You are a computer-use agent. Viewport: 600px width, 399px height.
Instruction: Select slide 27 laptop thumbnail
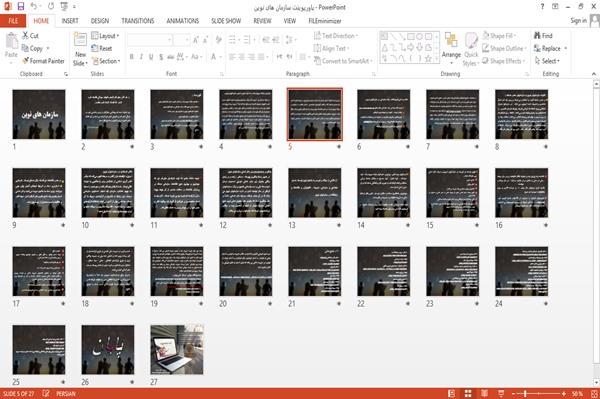point(177,350)
